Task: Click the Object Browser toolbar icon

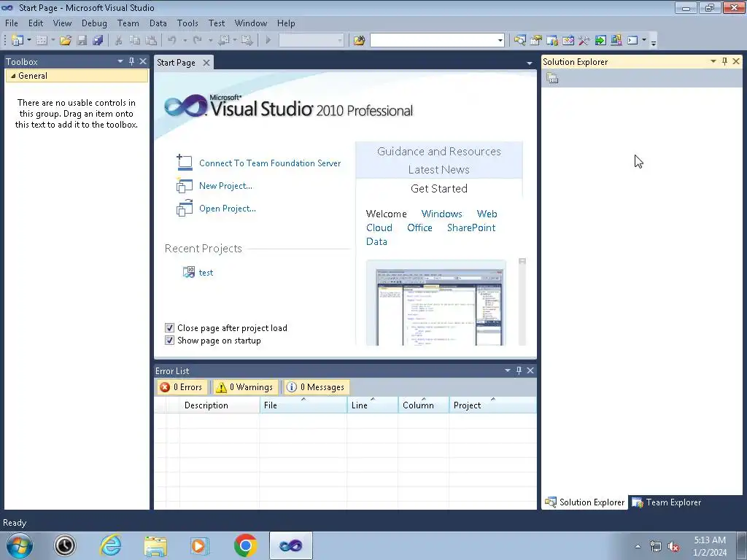Action: click(568, 41)
